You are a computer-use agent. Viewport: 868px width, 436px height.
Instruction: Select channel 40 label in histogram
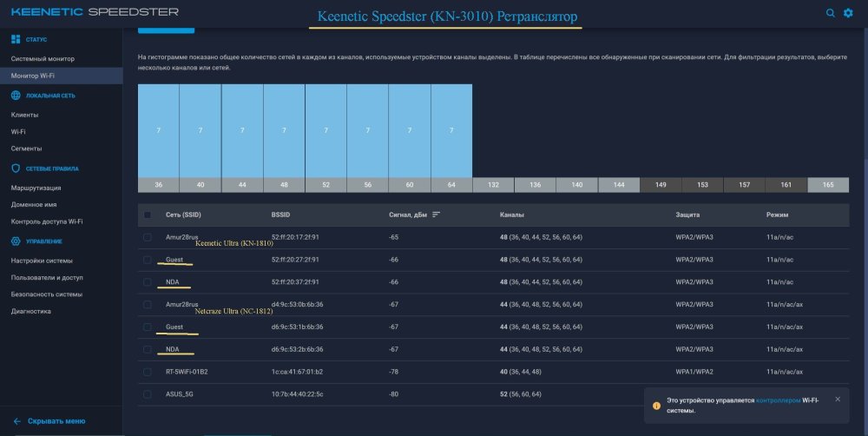click(x=201, y=185)
